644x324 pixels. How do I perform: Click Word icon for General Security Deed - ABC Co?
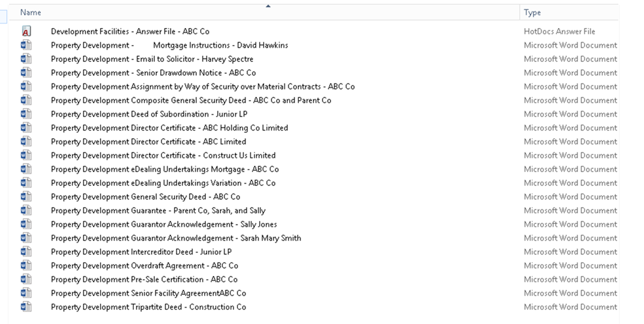pyautogui.click(x=26, y=197)
